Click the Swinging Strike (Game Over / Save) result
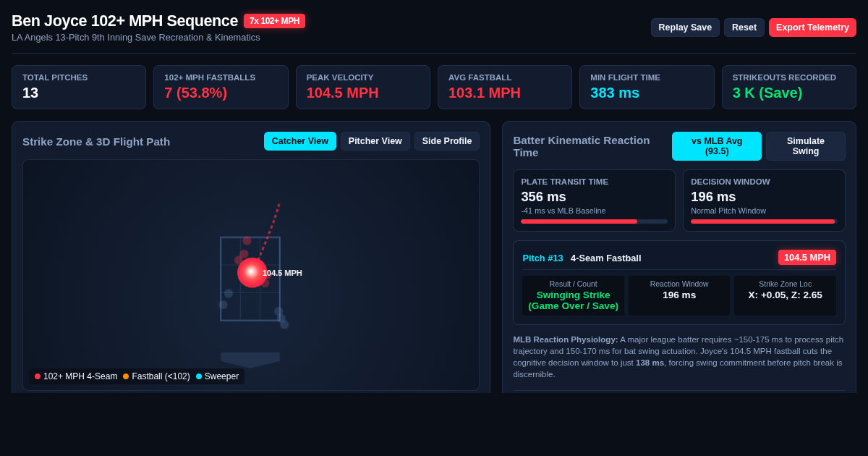The width and height of the screenshot is (868, 456). 573,300
